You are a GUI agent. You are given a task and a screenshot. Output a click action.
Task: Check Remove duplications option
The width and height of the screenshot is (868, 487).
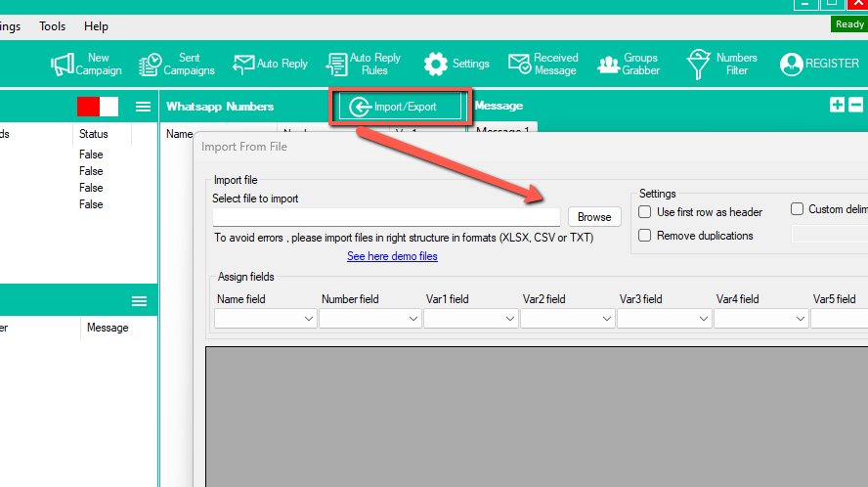tap(645, 236)
